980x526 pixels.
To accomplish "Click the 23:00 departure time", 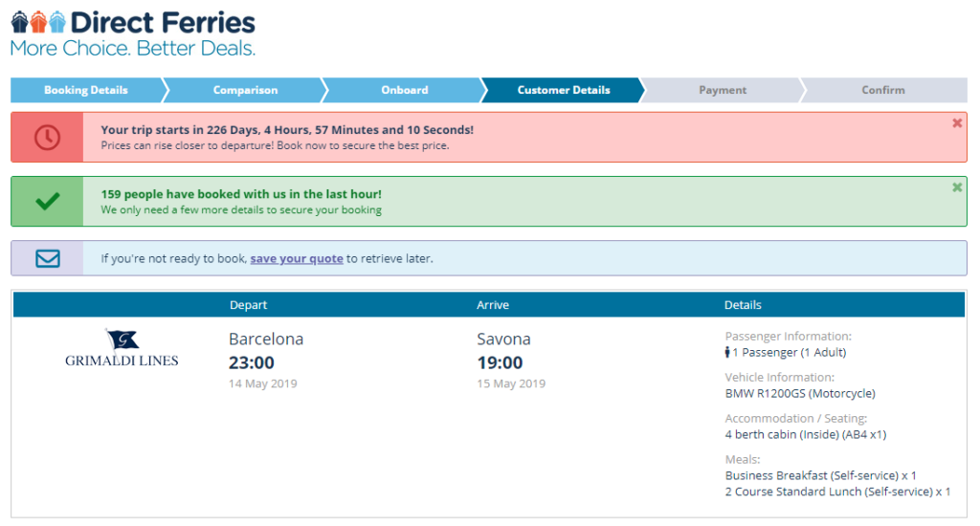I will click(252, 363).
